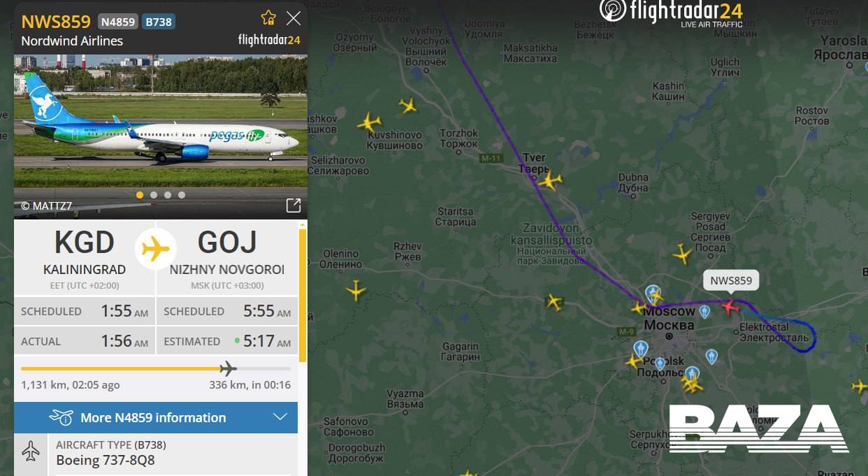Click the chevron on the N4859 information bar
The height and width of the screenshot is (476, 868).
tap(280, 417)
